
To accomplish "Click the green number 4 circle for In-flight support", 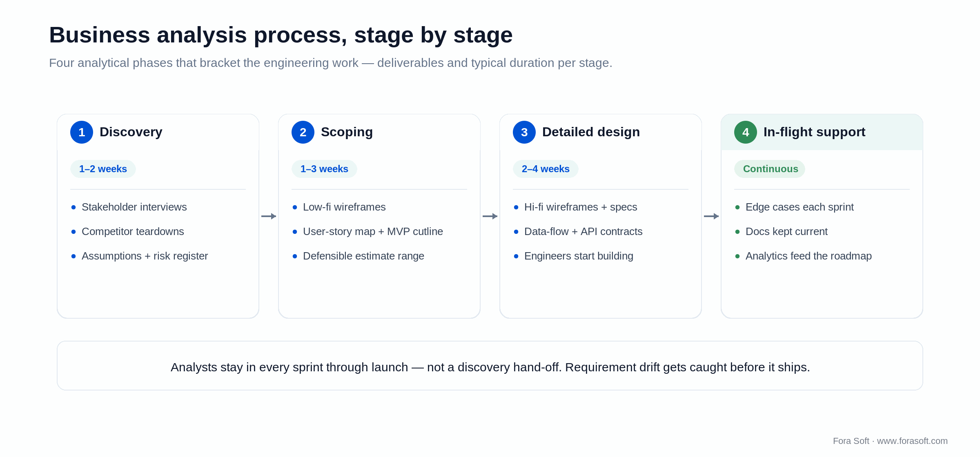I will coord(746,132).
